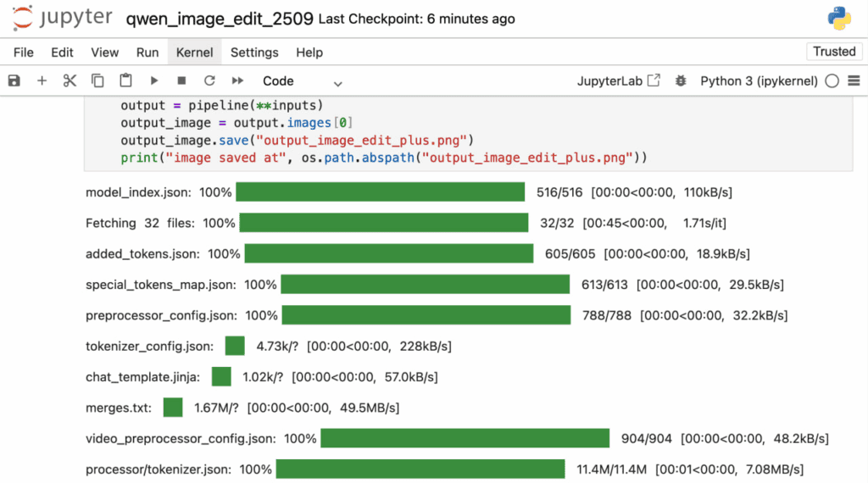Cut selected cell with scissors icon
868x483 pixels.
70,81
